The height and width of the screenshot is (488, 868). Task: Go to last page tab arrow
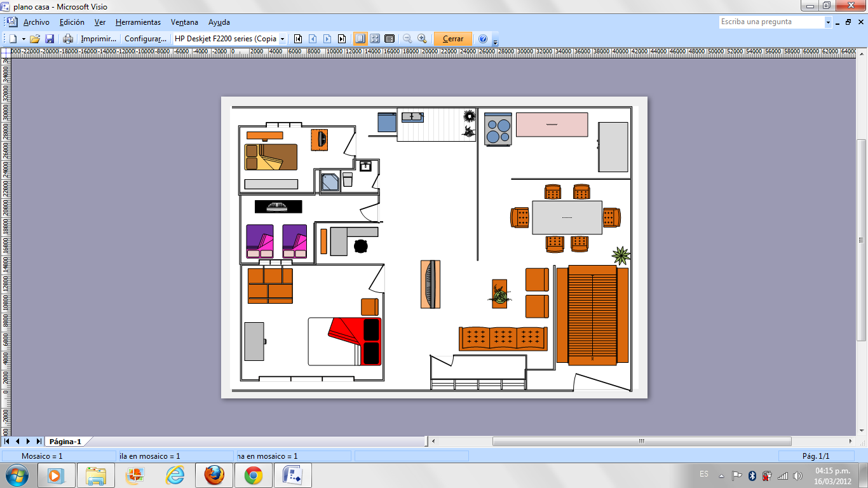pyautogui.click(x=39, y=441)
